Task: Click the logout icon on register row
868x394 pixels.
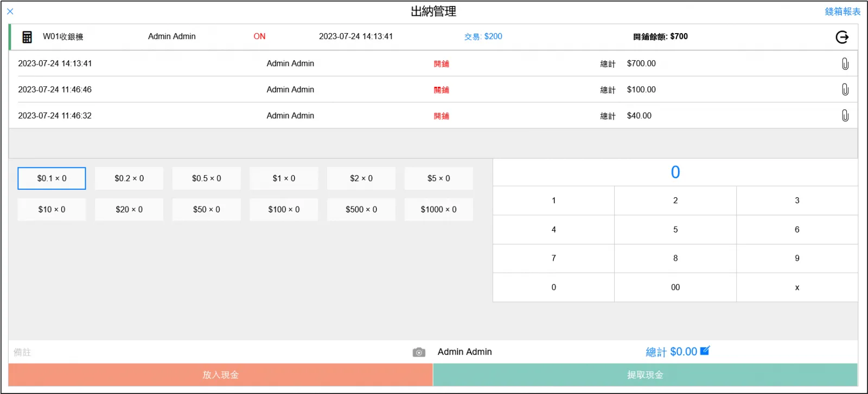Action: 842,37
